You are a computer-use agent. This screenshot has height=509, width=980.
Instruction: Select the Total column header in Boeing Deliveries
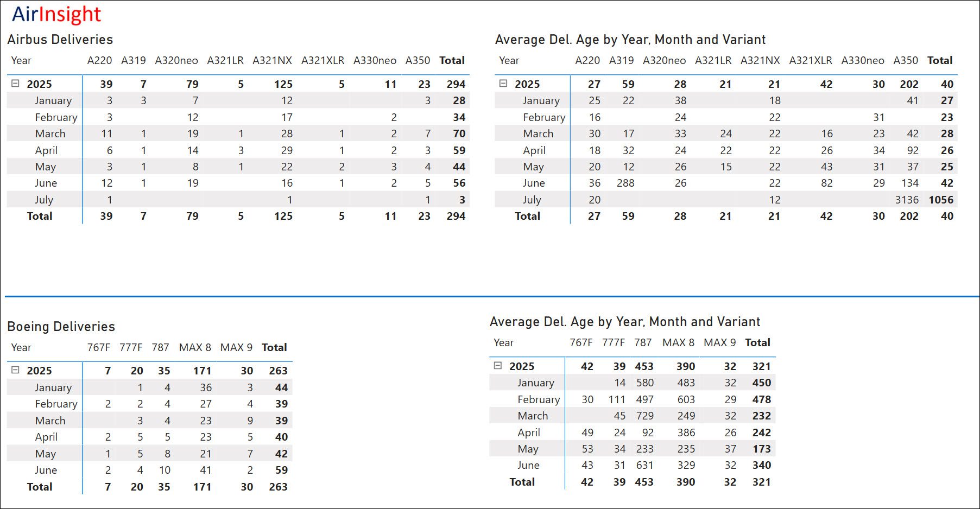[x=274, y=347]
